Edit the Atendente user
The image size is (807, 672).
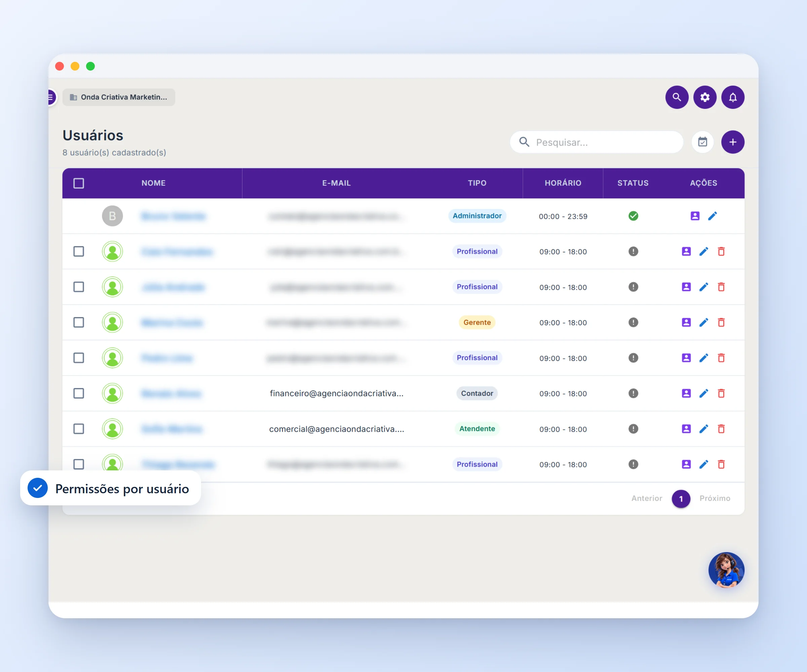(x=703, y=428)
